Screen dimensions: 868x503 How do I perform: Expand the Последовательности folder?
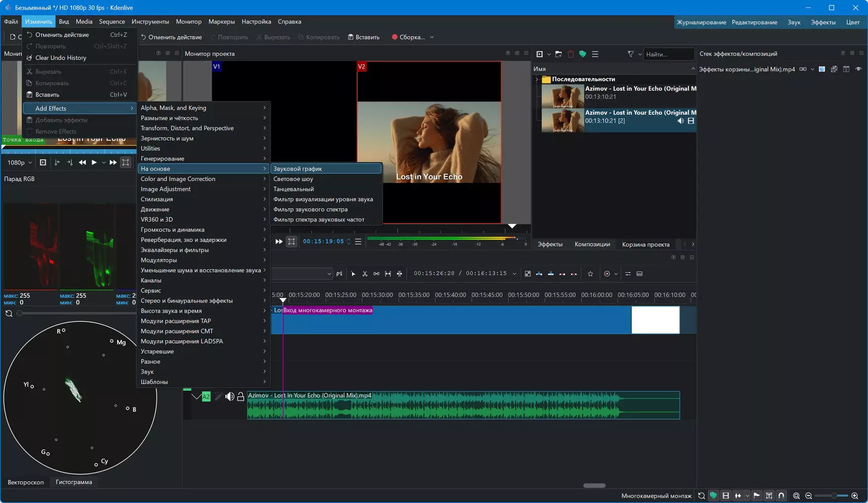click(x=537, y=79)
